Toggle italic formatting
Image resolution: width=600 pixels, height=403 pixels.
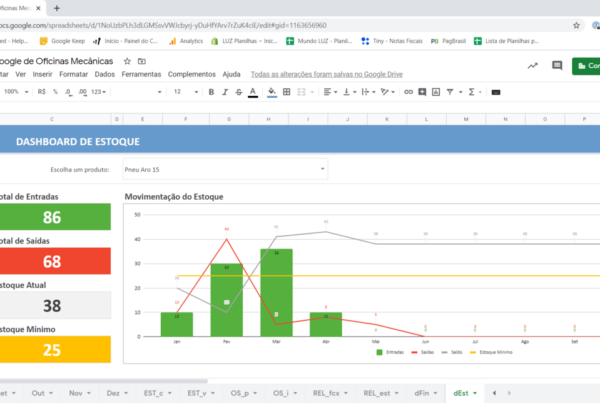[x=225, y=92]
